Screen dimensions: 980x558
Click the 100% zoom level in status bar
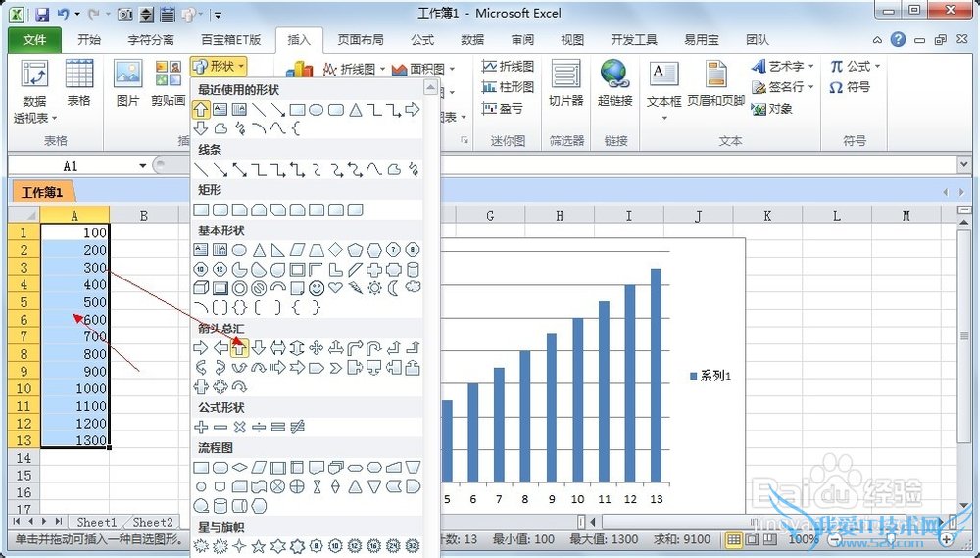pyautogui.click(x=804, y=539)
